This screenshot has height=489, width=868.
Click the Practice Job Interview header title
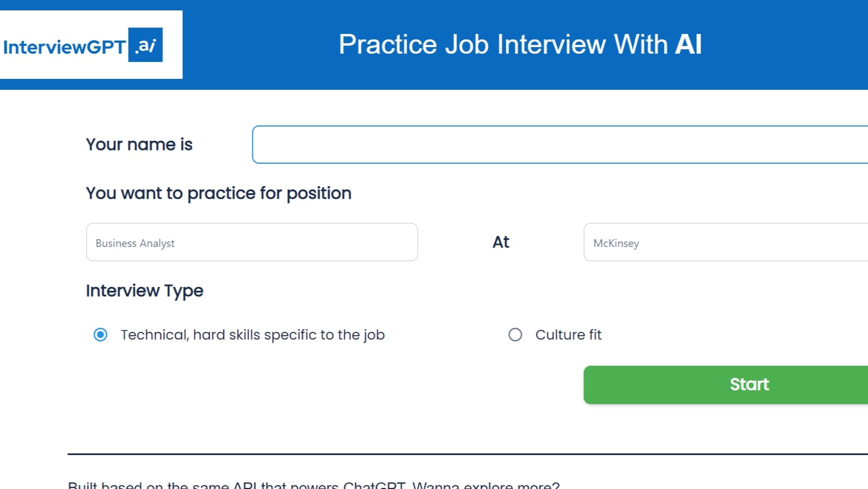[519, 44]
